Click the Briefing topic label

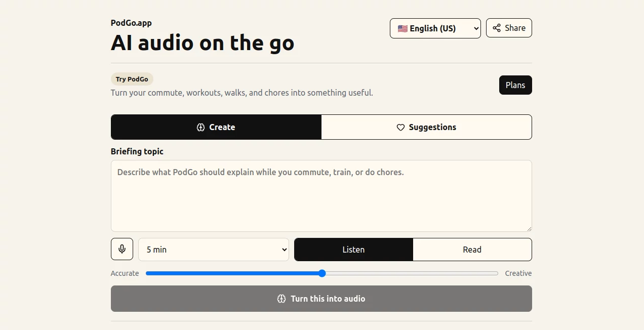point(137,151)
